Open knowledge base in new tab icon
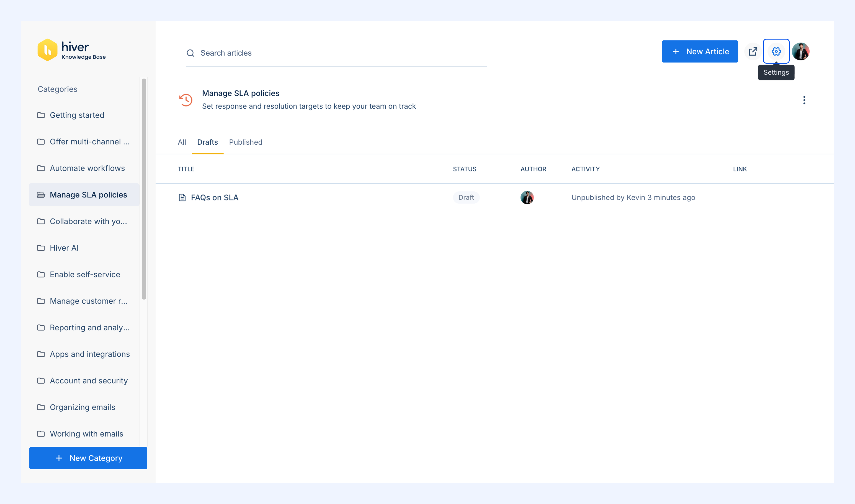 (753, 51)
